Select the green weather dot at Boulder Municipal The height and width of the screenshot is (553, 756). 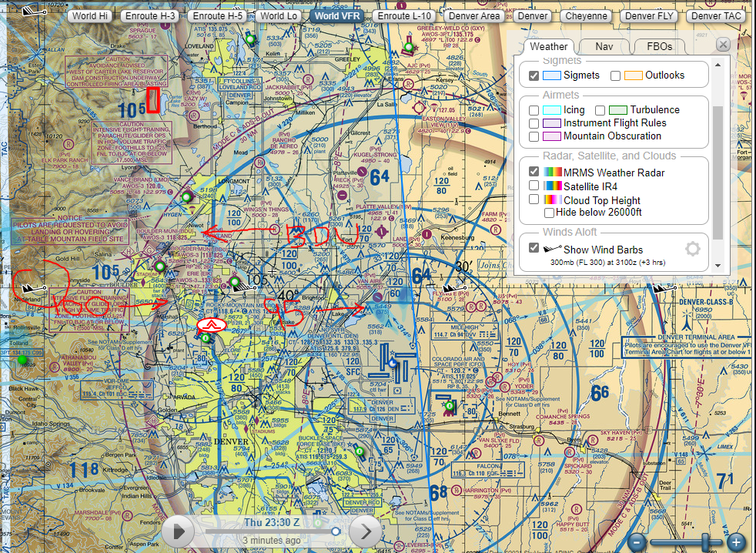pos(160,266)
